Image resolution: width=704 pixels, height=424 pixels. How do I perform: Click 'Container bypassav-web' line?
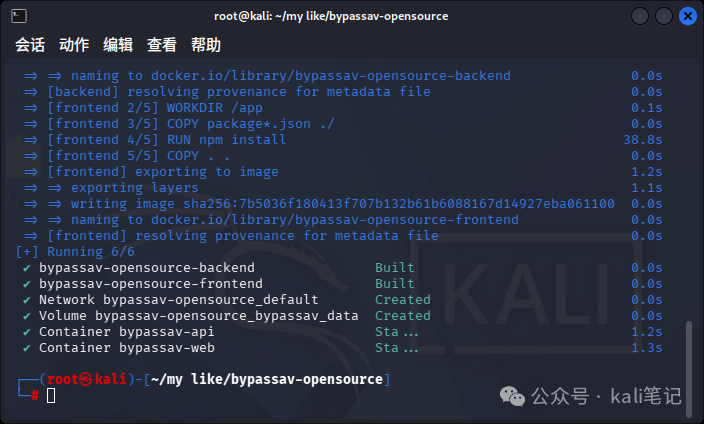pyautogui.click(x=343, y=348)
